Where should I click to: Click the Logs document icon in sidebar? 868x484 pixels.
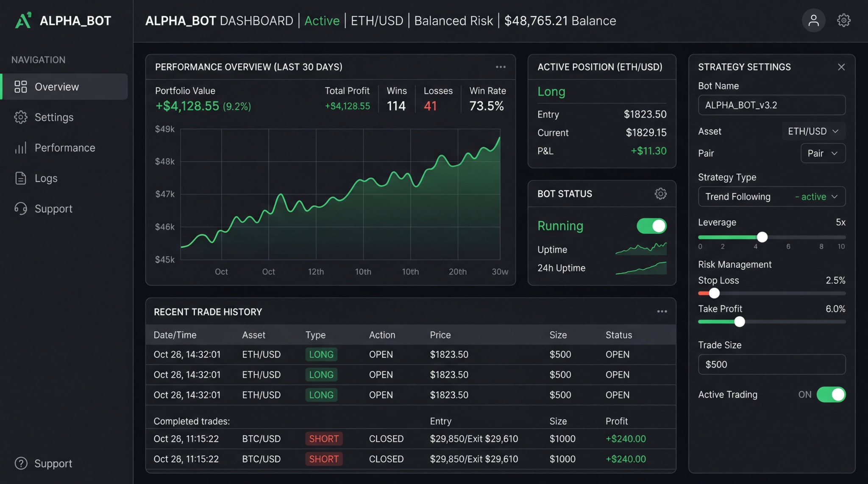(20, 178)
